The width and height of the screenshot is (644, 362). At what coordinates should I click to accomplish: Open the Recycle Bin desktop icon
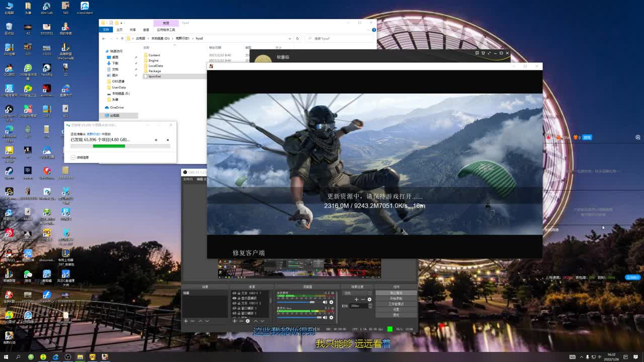[9, 28]
